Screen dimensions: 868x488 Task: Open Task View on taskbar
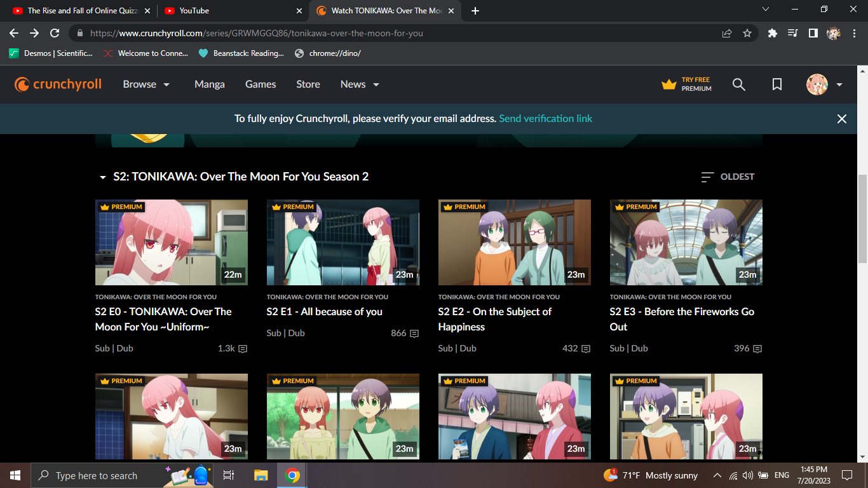(229, 475)
